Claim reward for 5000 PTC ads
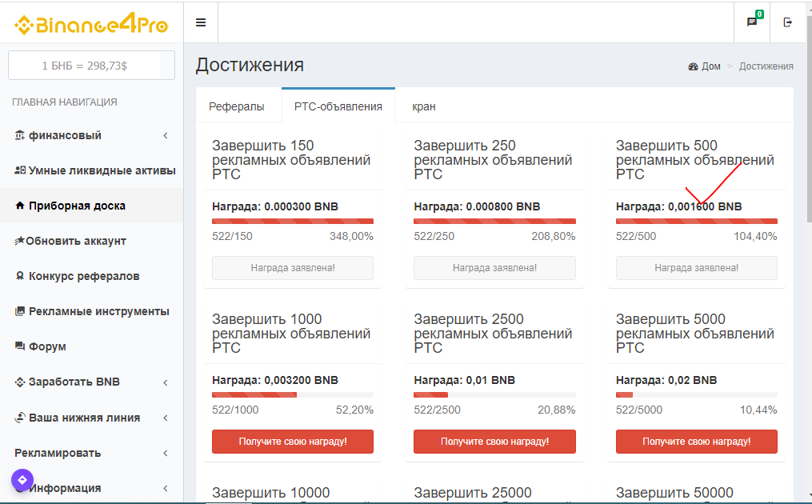The height and width of the screenshot is (504, 812). point(696,442)
